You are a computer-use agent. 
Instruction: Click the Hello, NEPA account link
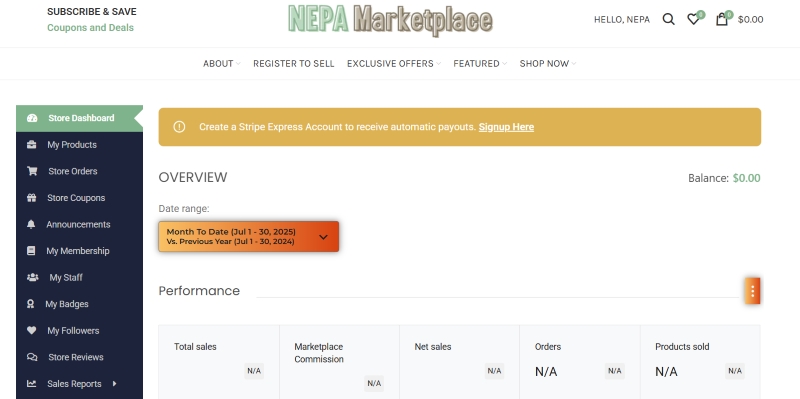(x=622, y=19)
